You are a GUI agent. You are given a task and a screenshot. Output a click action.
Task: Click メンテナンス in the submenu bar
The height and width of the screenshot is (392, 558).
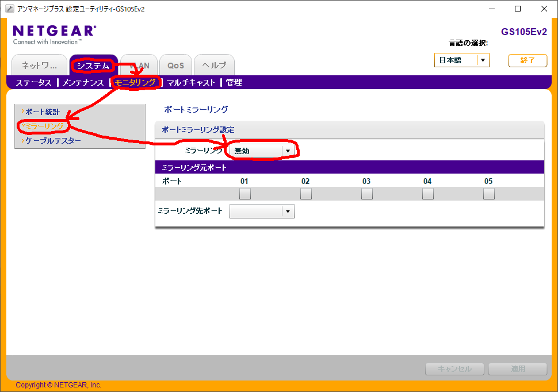coord(83,83)
